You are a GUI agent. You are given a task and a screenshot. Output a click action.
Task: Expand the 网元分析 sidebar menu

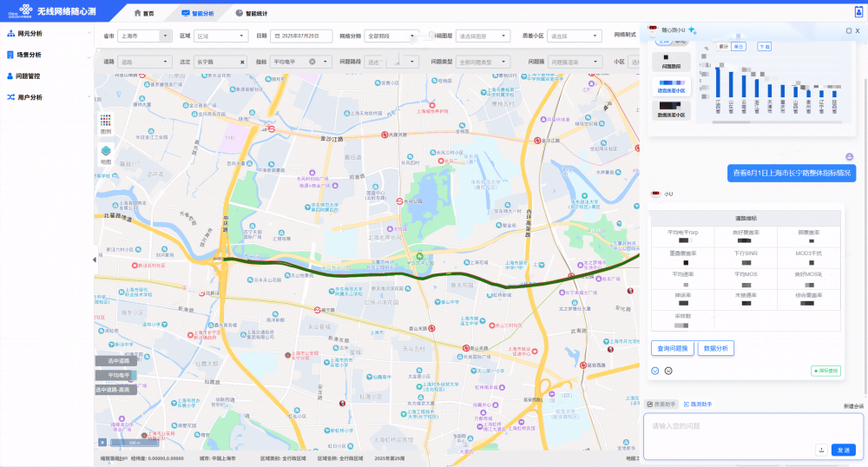pyautogui.click(x=47, y=34)
